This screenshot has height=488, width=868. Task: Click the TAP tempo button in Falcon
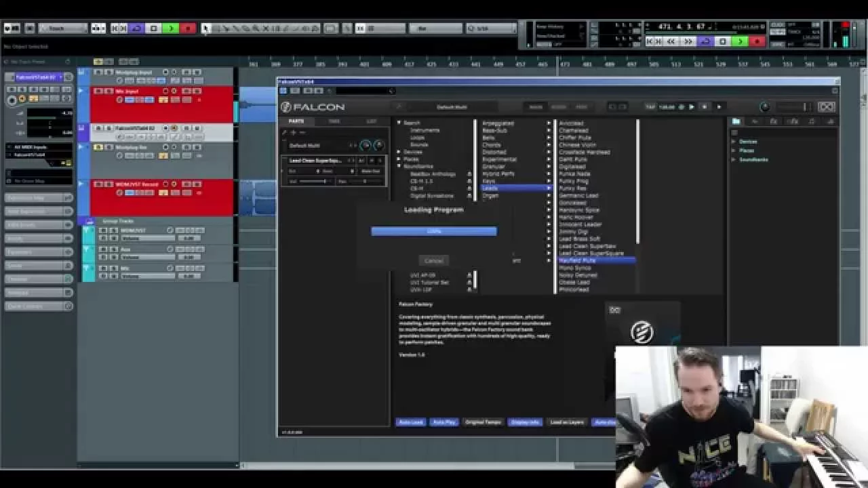click(650, 107)
